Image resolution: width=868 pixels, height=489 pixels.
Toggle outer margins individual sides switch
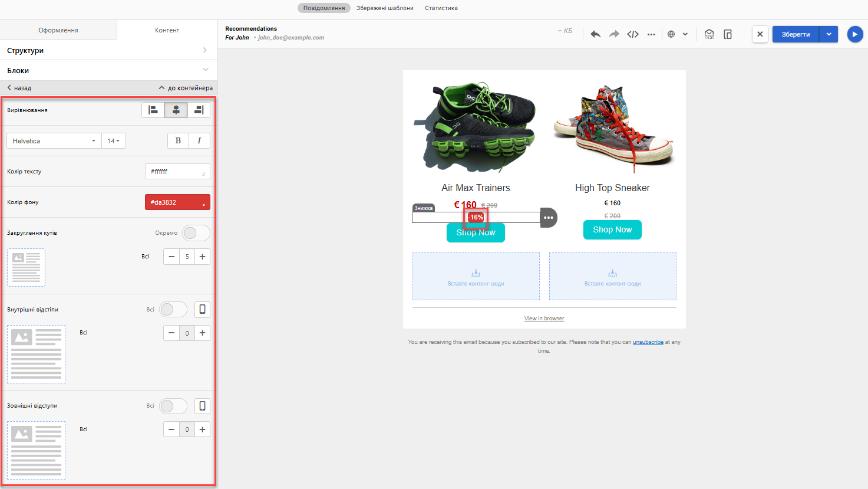click(173, 406)
